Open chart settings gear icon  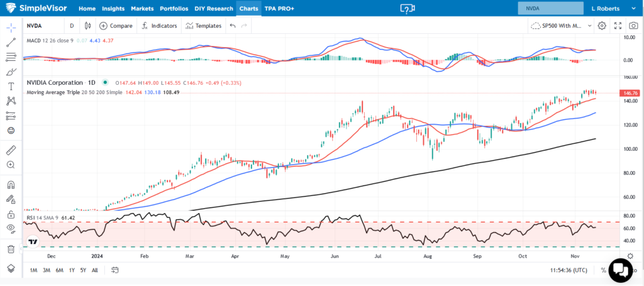602,26
